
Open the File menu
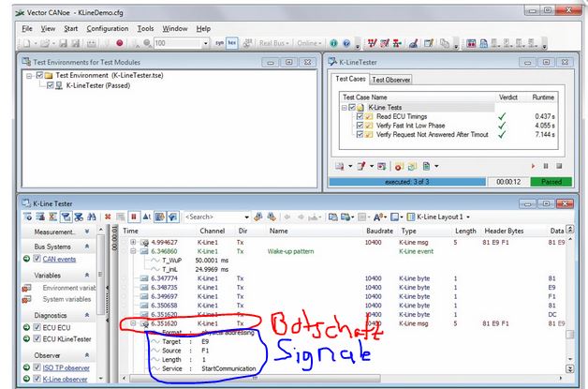pos(27,28)
